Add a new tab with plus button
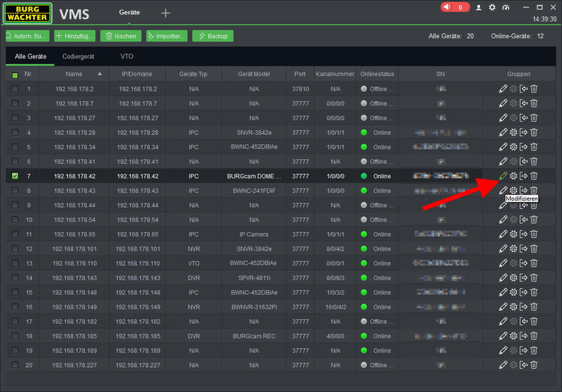 coord(165,13)
